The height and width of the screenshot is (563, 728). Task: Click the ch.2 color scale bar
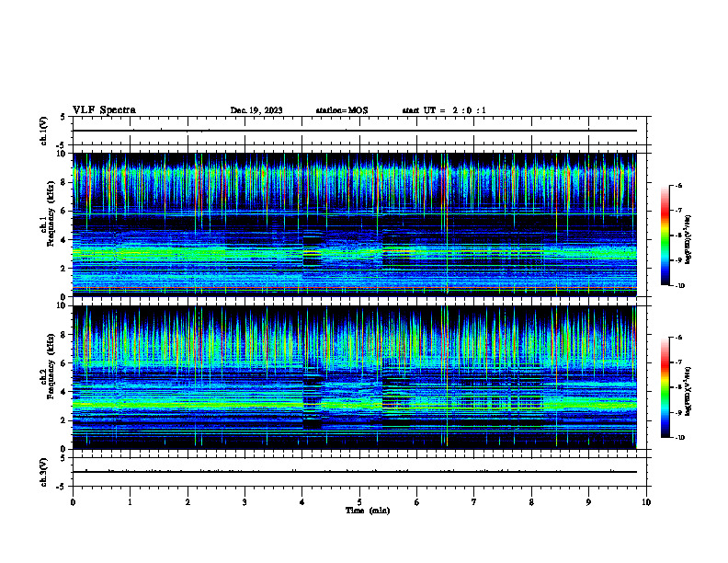click(x=665, y=387)
